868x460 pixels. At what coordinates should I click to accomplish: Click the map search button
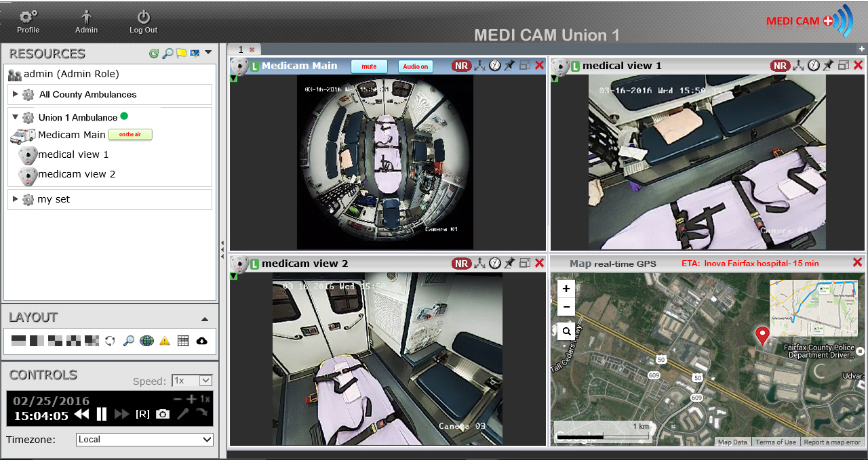coord(566,331)
